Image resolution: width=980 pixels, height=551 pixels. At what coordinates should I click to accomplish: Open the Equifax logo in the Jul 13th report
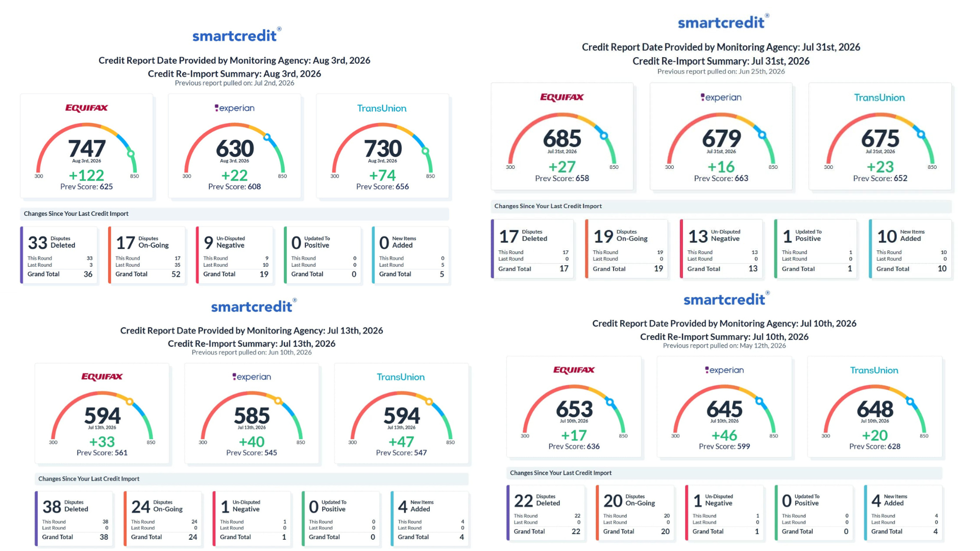[x=102, y=377]
